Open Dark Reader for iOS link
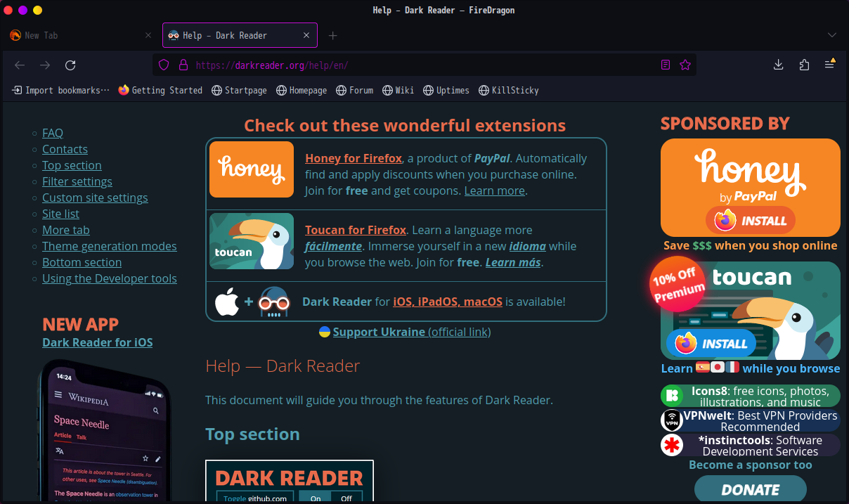Image resolution: width=849 pixels, height=504 pixels. coord(97,342)
